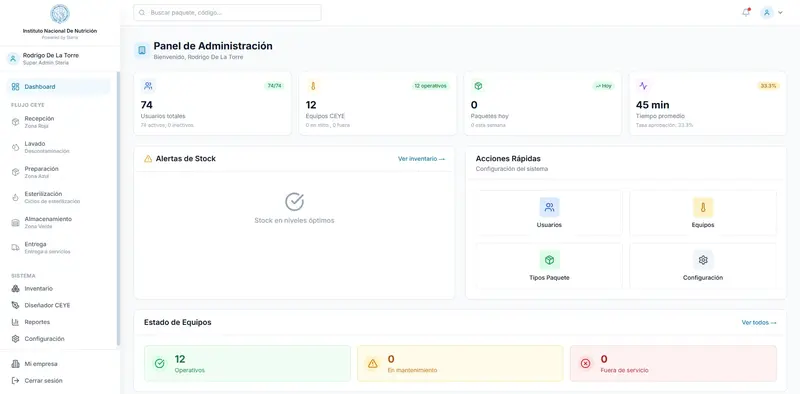Viewport: 800px width, 394px height.
Task: Click the En mantenimiento warning icon
Action: pos(372,363)
